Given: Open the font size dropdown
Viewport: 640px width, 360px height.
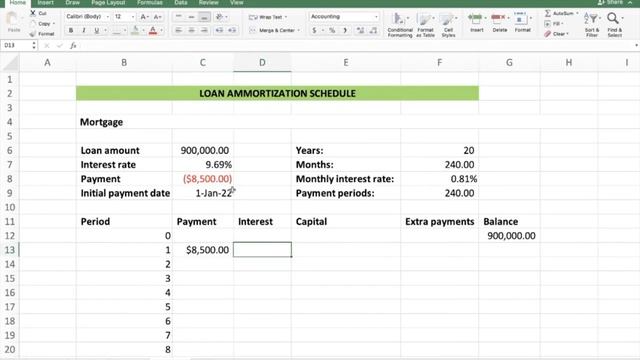Looking at the screenshot, I should pos(133,17).
